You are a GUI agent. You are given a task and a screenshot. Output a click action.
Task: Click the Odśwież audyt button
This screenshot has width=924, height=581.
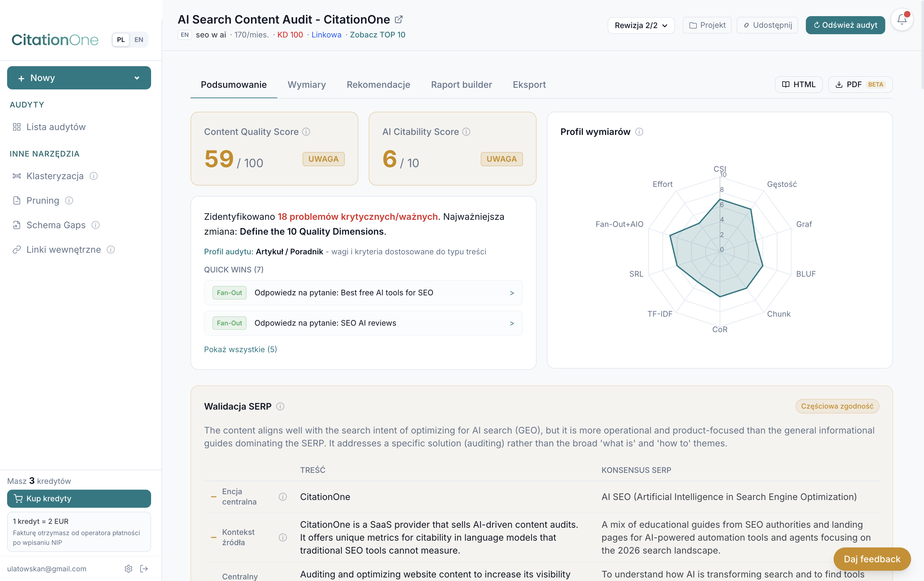pyautogui.click(x=845, y=25)
